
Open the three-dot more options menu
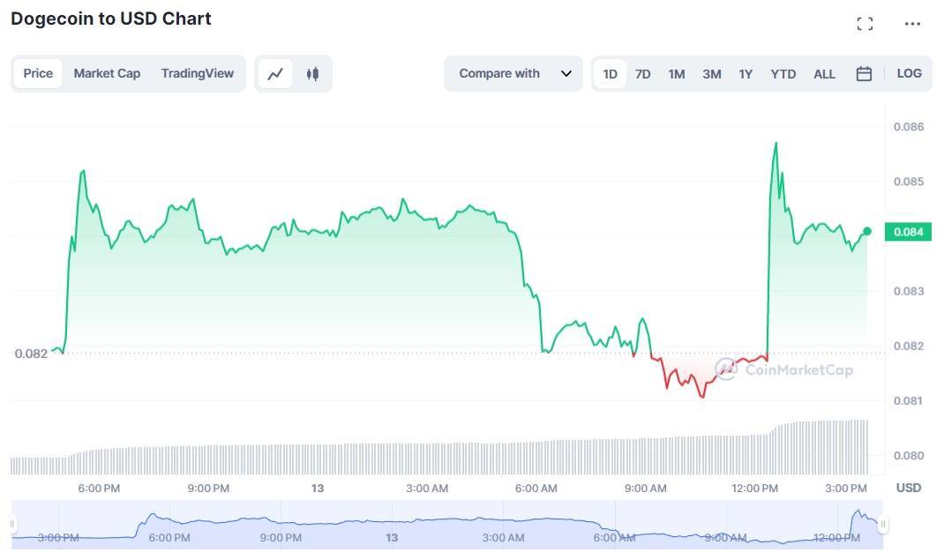tap(912, 24)
